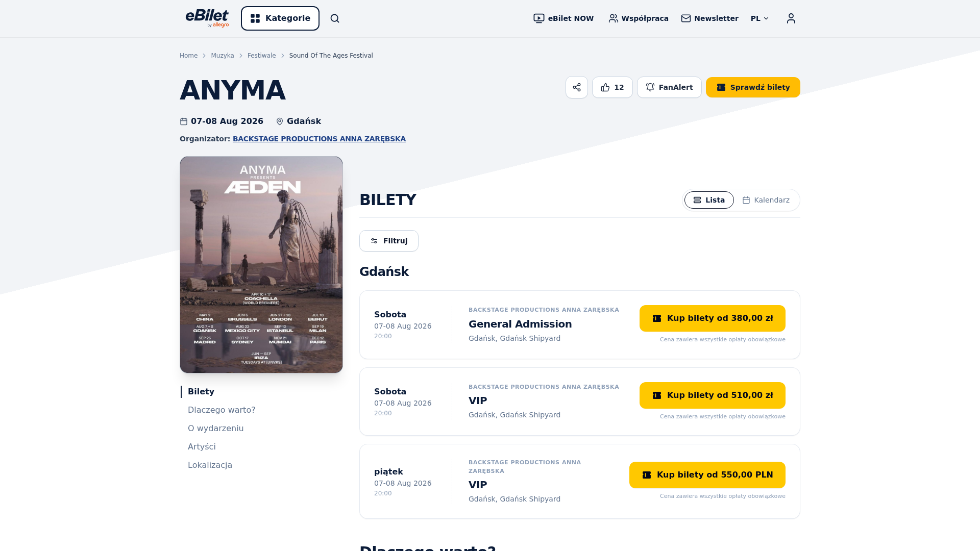Jump to Artyści section

202,447
